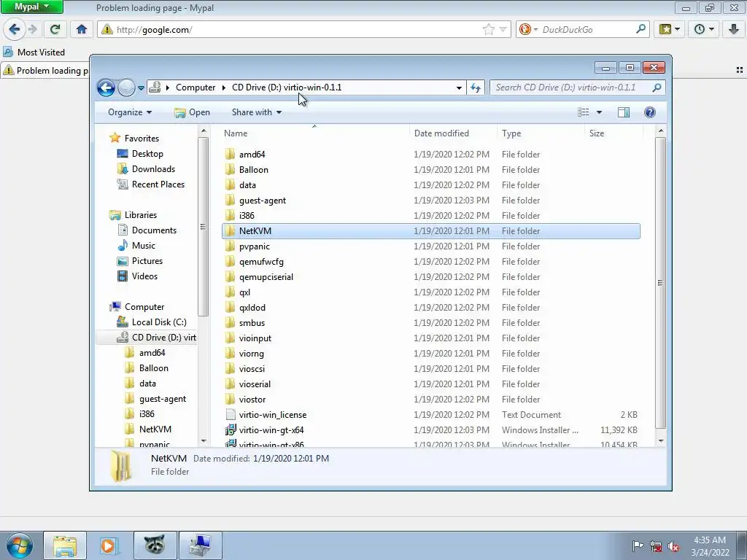Click the network status tray icon
This screenshot has height=560, width=747.
pos(656,546)
